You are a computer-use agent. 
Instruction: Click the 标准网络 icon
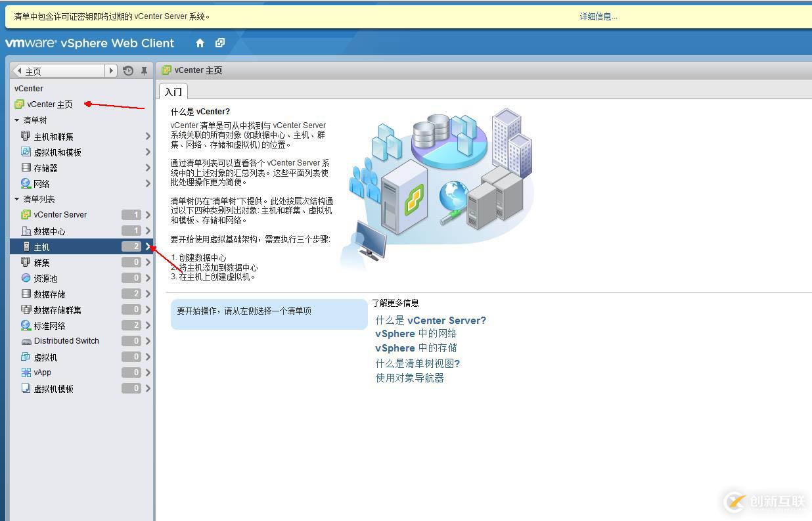[x=26, y=325]
